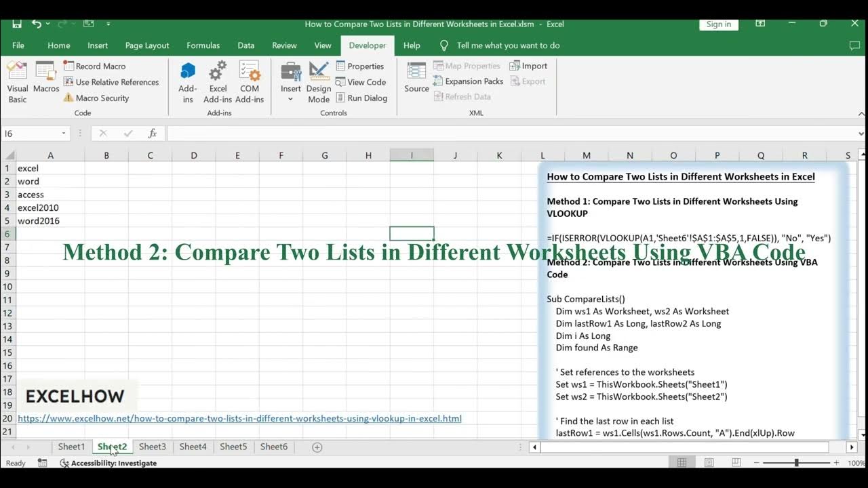This screenshot has width=868, height=488.
Task: Open the Macros dialog
Action: click(46, 77)
